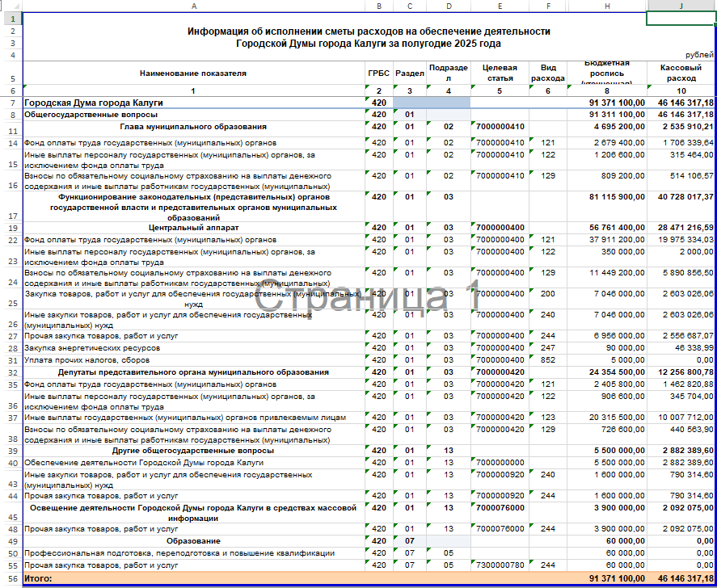Image resolution: width=717 pixels, height=588 pixels.
Task: Click the 'Кассовый расход' header cell
Action: click(681, 73)
